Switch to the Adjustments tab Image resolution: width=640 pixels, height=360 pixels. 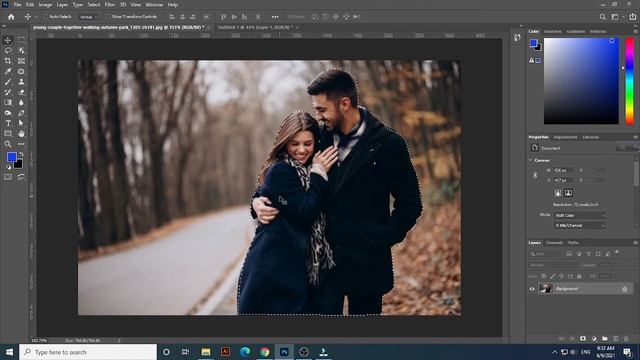click(x=565, y=137)
